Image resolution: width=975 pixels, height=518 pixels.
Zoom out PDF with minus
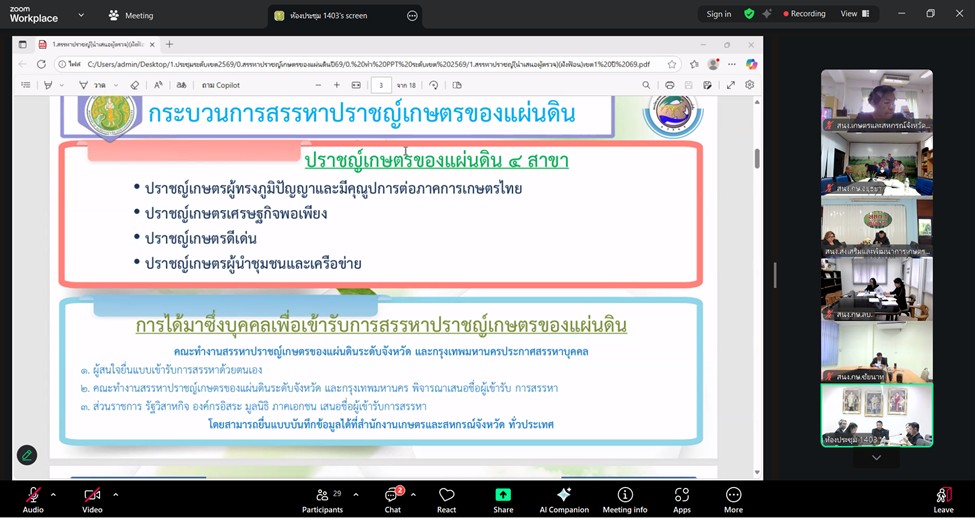click(318, 85)
